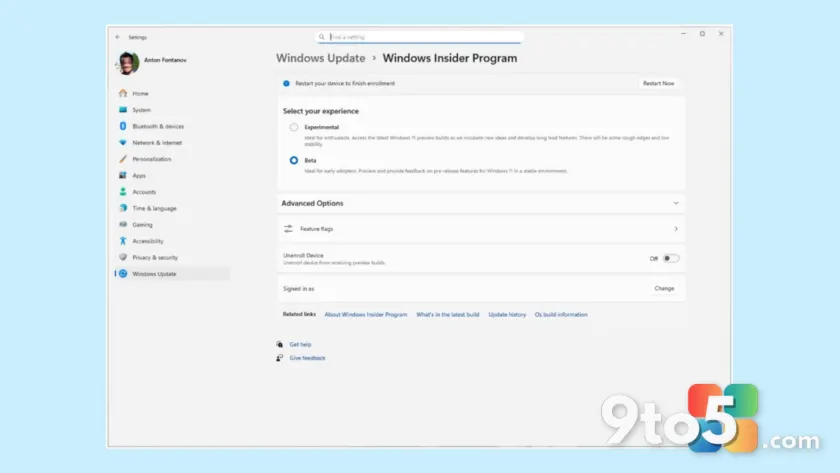Select the Beta radio option
Viewport: 840px width, 473px height.
(294, 160)
